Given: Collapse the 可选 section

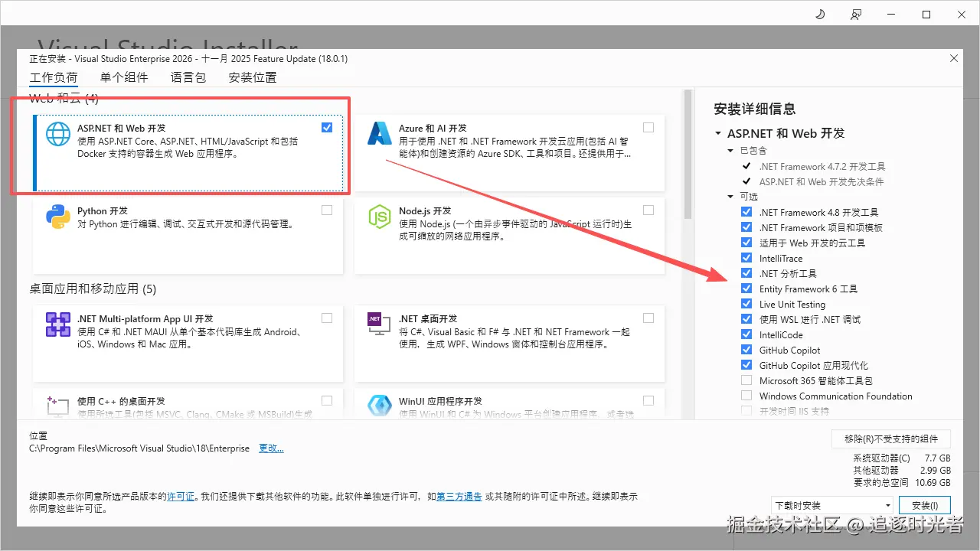Looking at the screenshot, I should coord(731,197).
